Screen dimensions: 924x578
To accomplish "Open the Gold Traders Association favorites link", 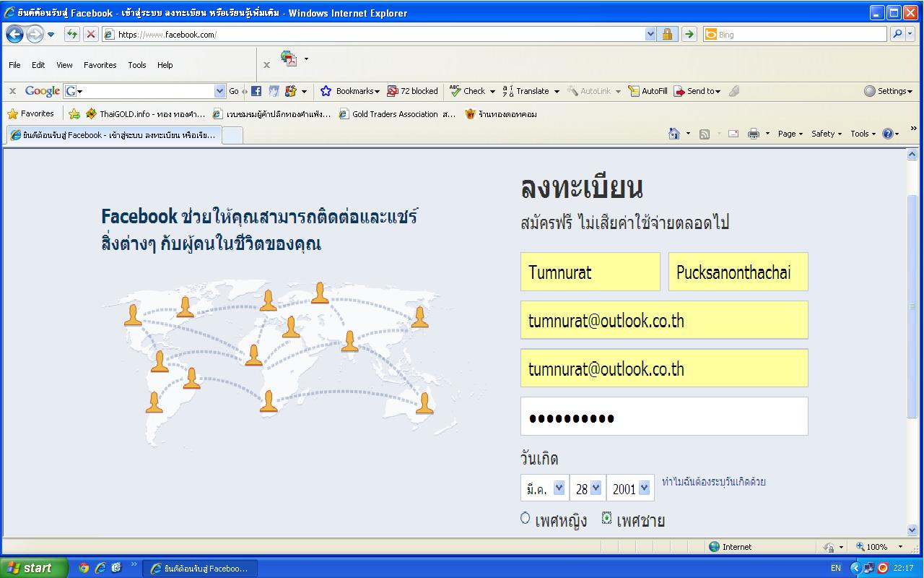I will point(397,113).
